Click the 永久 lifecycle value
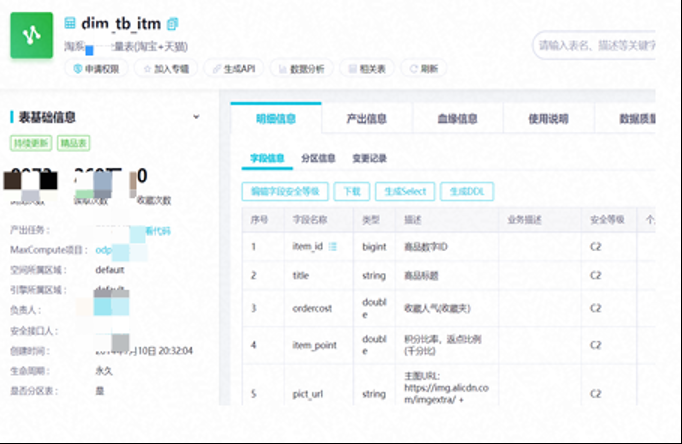682x444 pixels. (104, 371)
